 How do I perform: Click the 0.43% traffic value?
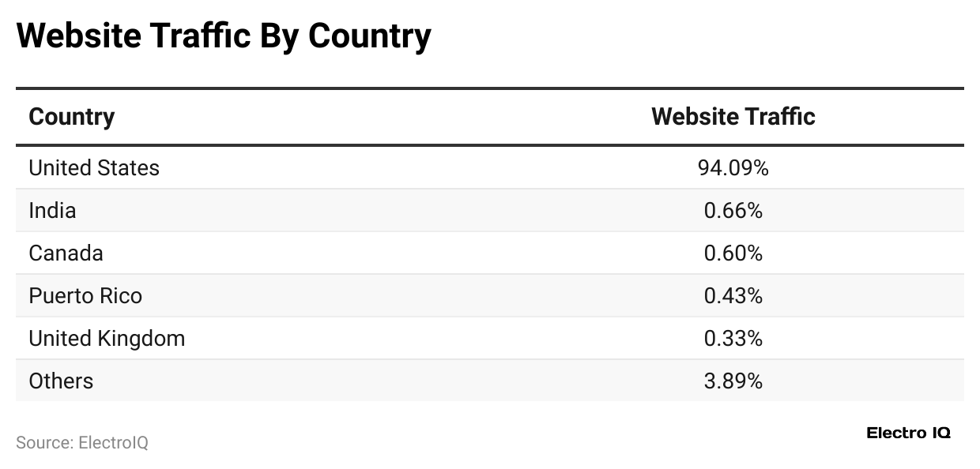click(733, 296)
